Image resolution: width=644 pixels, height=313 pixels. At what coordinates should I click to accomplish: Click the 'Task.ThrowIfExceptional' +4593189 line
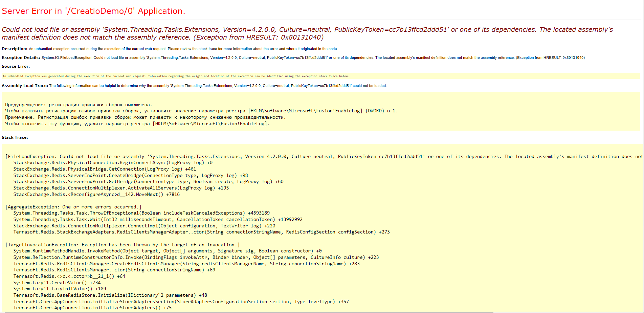[142, 213]
